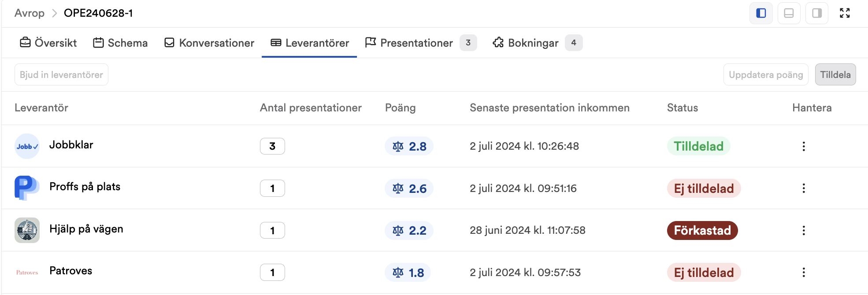Click the Uppdatera poäng button

(x=766, y=74)
